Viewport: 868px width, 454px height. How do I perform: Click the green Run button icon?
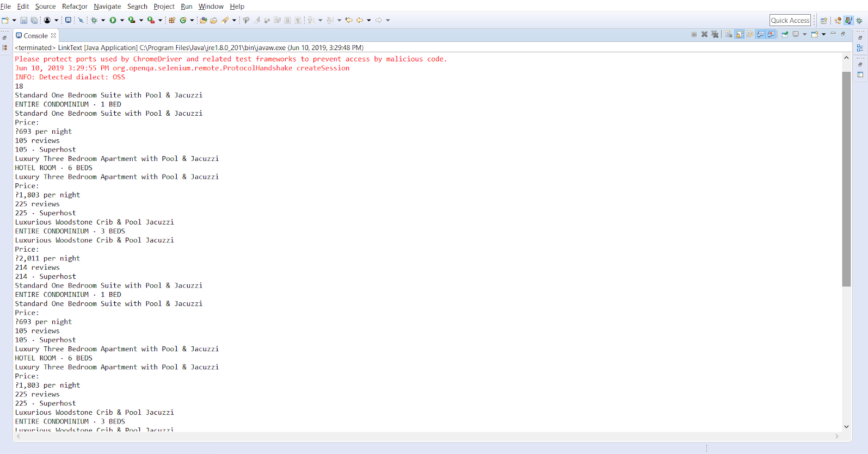[x=113, y=20]
